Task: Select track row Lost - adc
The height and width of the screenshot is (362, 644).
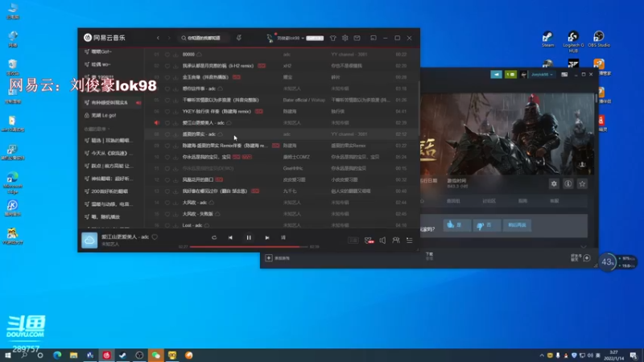Action: click(282, 225)
